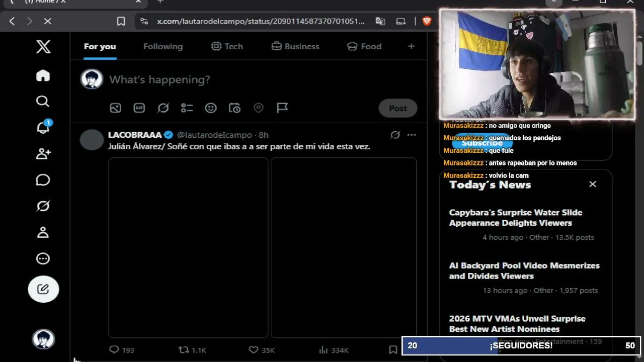Open the Profile sidebar icon
This screenshot has width=644, height=362.
coord(43,232)
